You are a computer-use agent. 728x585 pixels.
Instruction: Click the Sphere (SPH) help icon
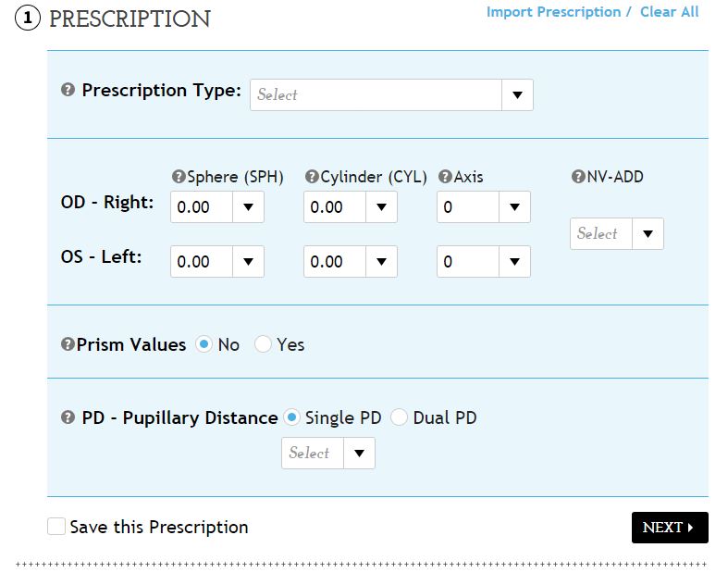tap(179, 177)
